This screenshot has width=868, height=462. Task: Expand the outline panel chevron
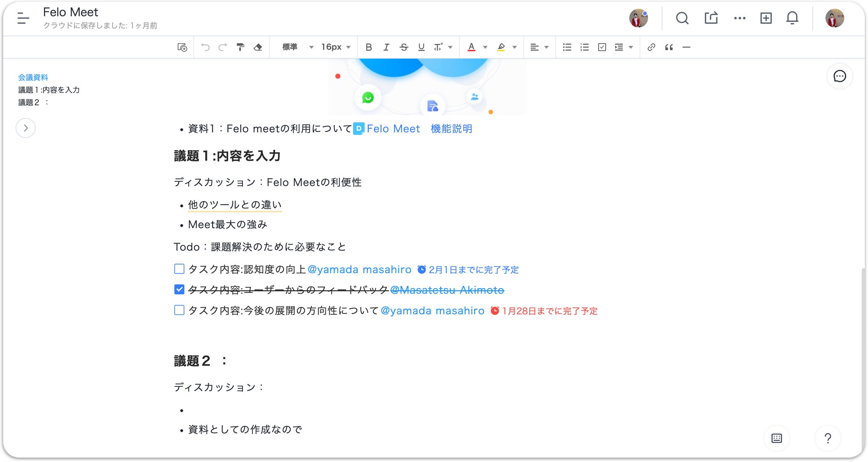click(x=26, y=128)
